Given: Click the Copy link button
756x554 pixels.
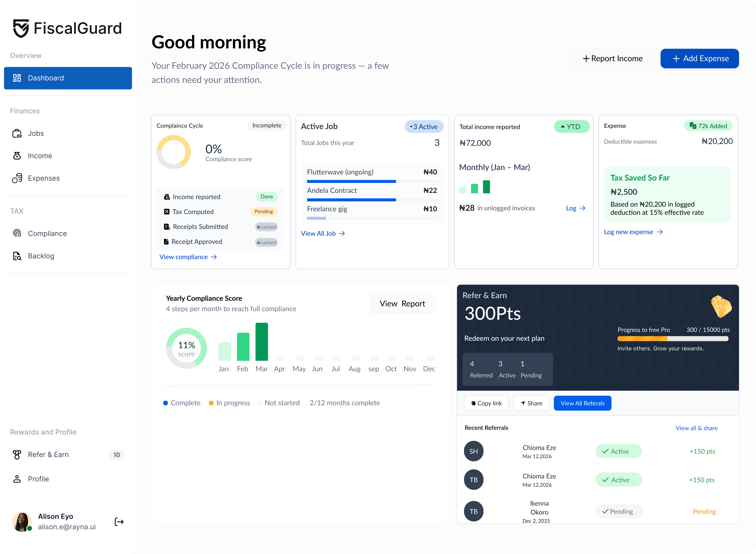Looking at the screenshot, I should click(x=486, y=403).
